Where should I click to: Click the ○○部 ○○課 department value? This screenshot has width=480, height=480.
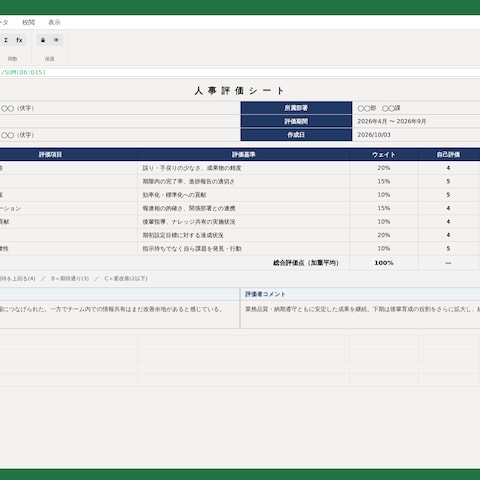[x=416, y=108]
